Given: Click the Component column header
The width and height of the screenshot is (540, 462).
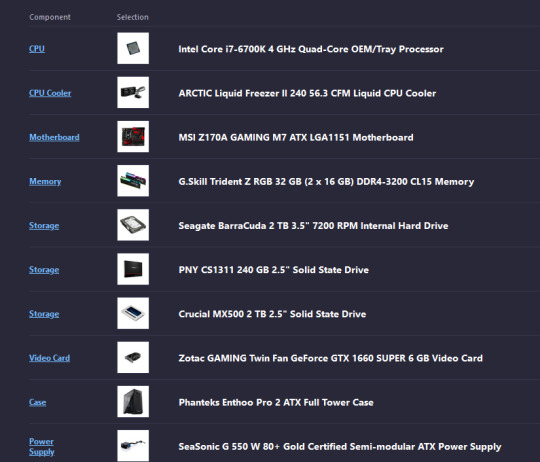Looking at the screenshot, I should point(50,17).
